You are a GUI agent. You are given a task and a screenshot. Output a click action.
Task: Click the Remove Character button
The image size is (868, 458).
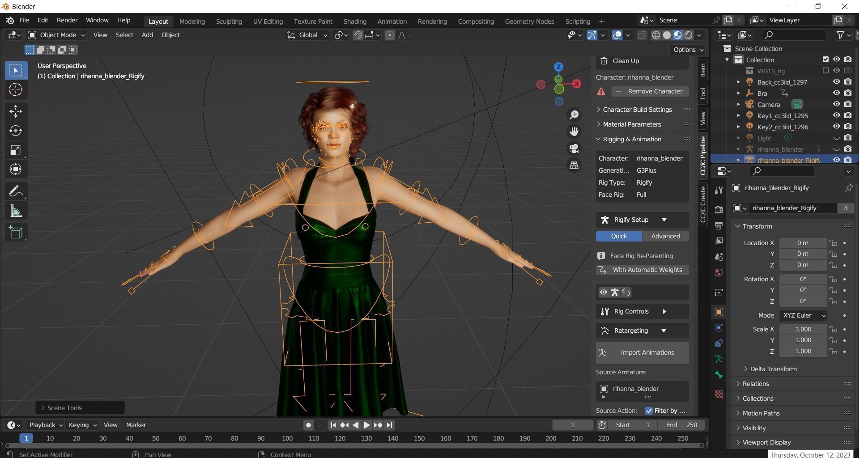click(650, 91)
